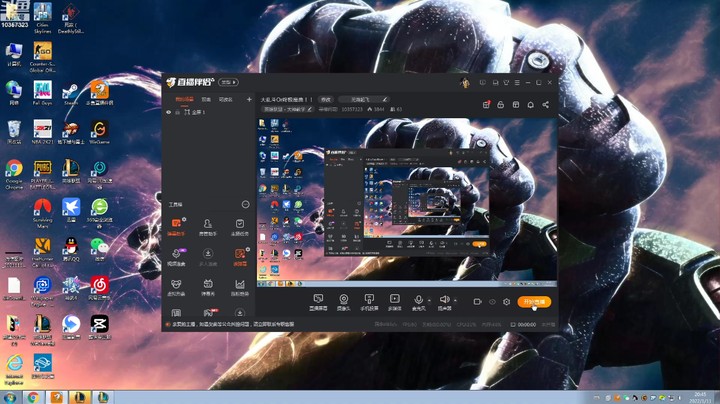Expand speaker options arrow
This screenshot has width=720, height=404.
click(x=455, y=301)
